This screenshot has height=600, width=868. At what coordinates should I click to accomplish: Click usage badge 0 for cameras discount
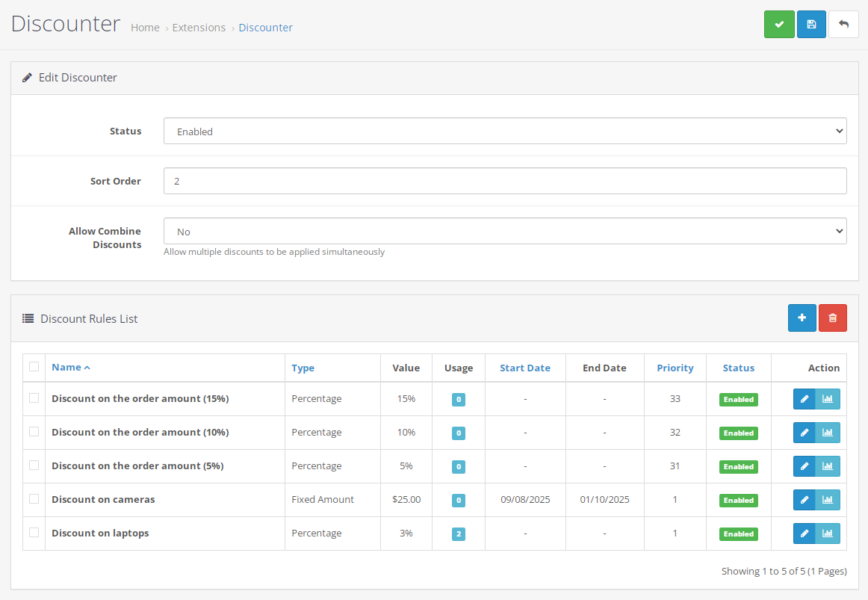pos(459,501)
